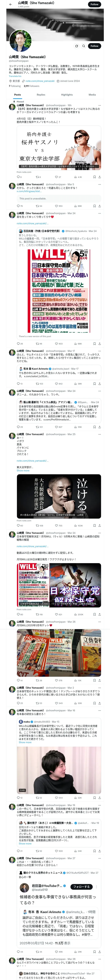Switch to the Replies tab

41,95
